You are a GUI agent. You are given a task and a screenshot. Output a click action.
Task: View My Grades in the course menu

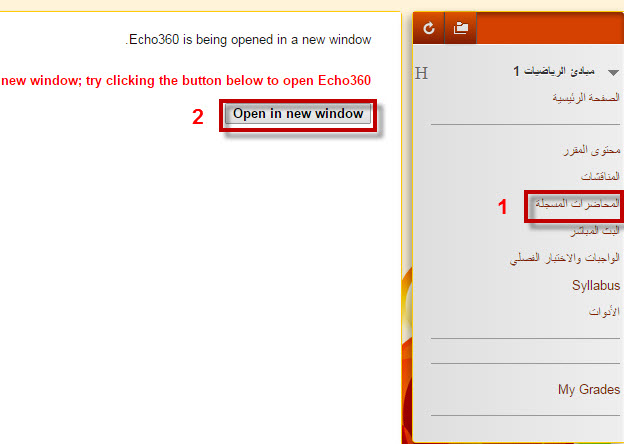coord(589,389)
